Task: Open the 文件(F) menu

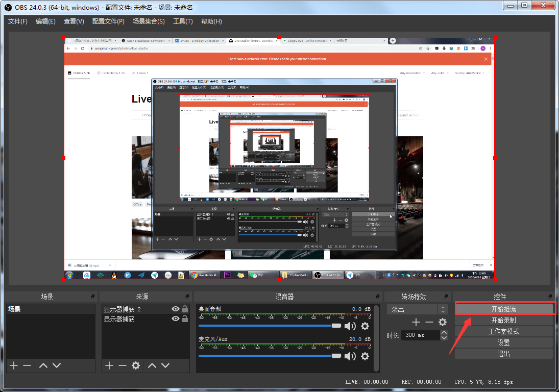Action: click(x=18, y=21)
